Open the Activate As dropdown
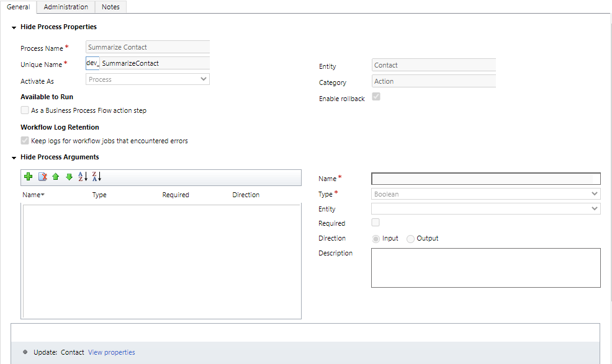The width and height of the screenshot is (612, 364). [148, 79]
